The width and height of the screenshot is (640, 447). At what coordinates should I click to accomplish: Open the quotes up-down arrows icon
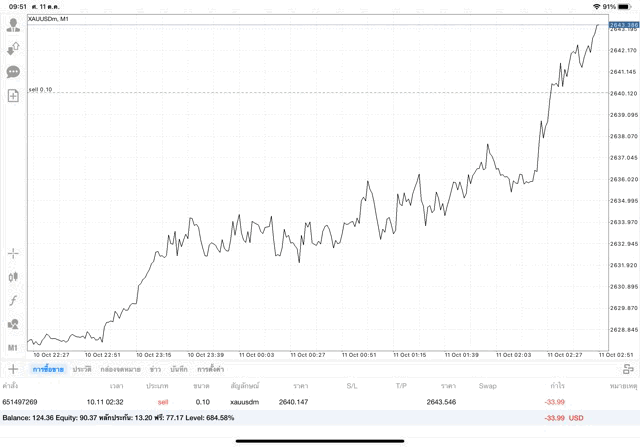click(13, 48)
